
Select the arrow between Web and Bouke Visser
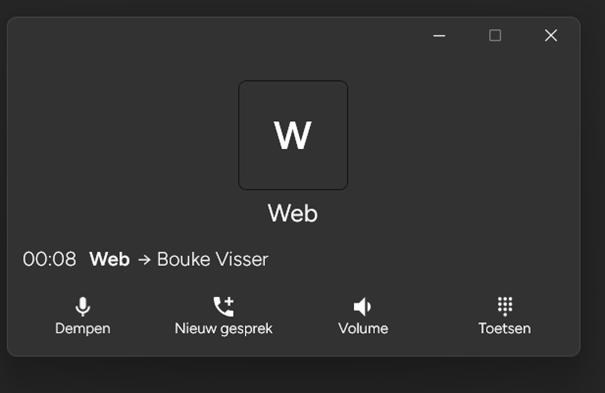pos(144,260)
